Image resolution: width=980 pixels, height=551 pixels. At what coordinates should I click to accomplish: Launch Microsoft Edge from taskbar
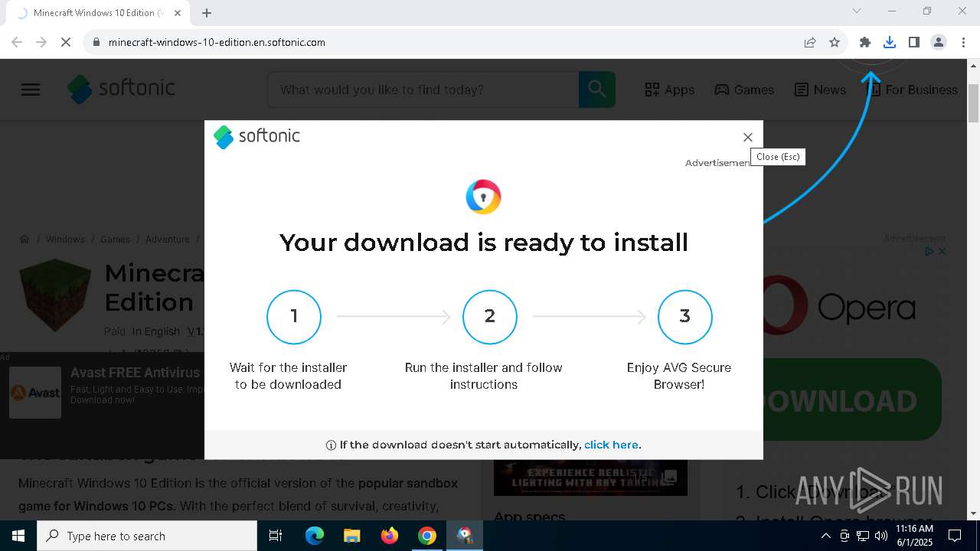click(315, 536)
